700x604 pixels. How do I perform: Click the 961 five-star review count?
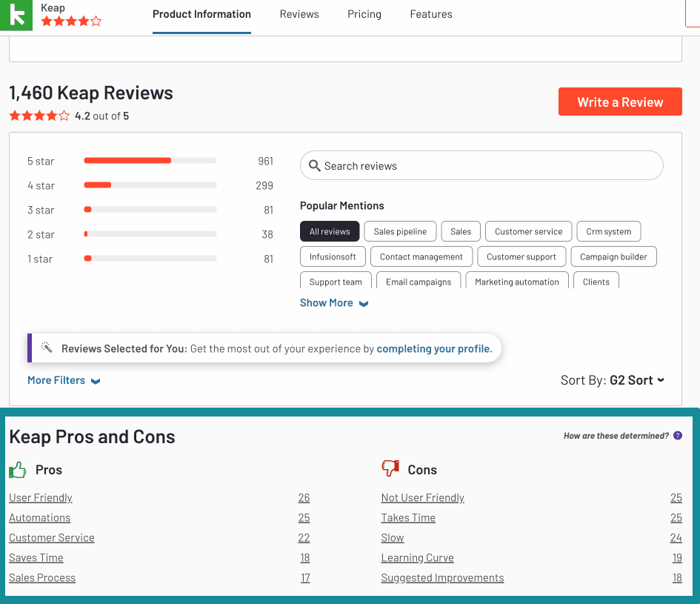point(266,162)
